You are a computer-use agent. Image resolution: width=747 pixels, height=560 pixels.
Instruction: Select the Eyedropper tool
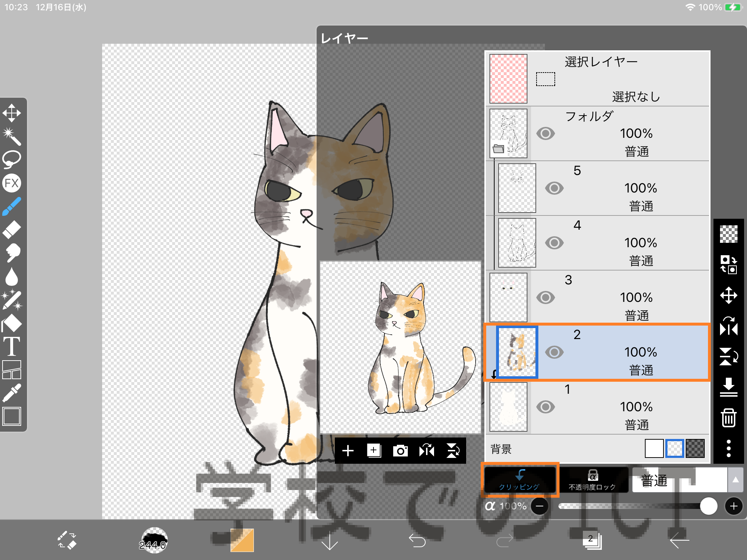coord(12,393)
